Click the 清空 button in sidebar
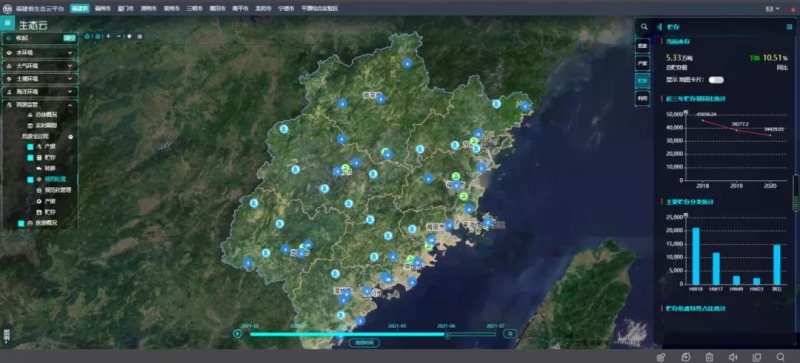 tap(69, 38)
